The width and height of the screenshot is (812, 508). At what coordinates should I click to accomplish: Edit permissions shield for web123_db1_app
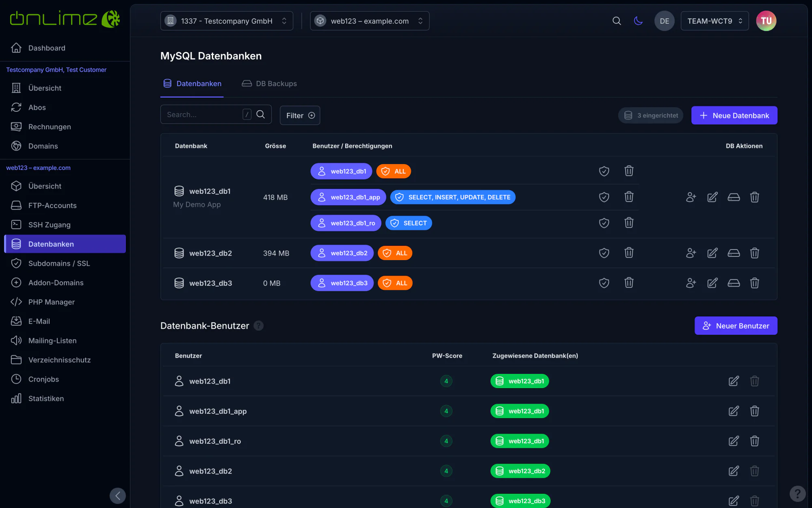(604, 197)
